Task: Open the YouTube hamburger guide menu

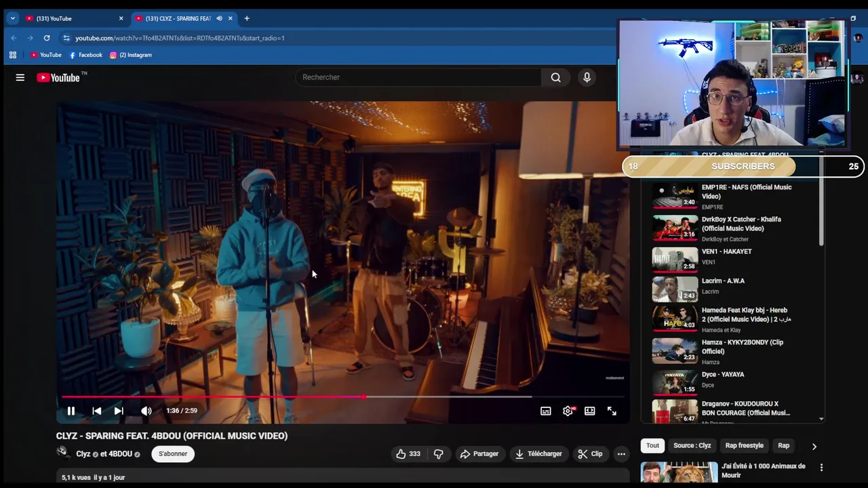Action: click(20, 77)
